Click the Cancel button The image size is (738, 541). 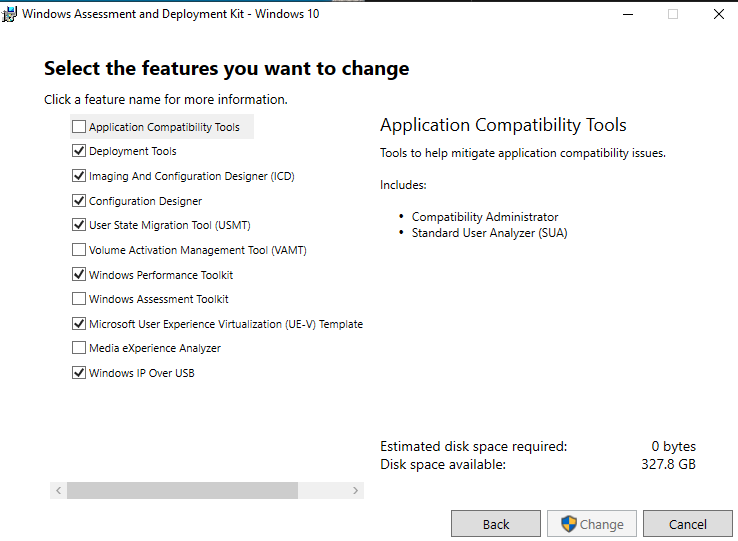tap(688, 524)
